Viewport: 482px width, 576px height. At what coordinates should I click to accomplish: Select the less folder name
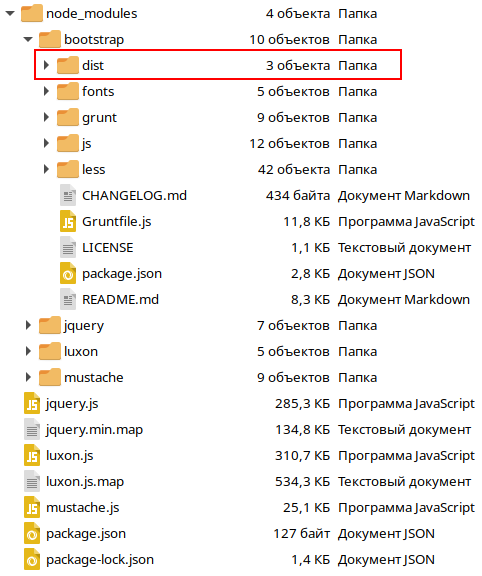(x=94, y=169)
